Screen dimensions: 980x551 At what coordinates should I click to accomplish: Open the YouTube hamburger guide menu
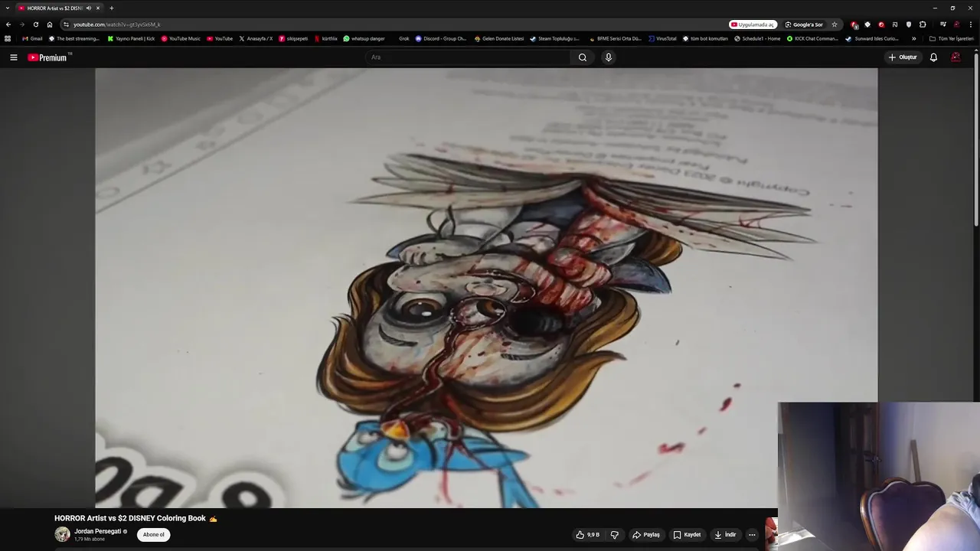[x=13, y=57]
